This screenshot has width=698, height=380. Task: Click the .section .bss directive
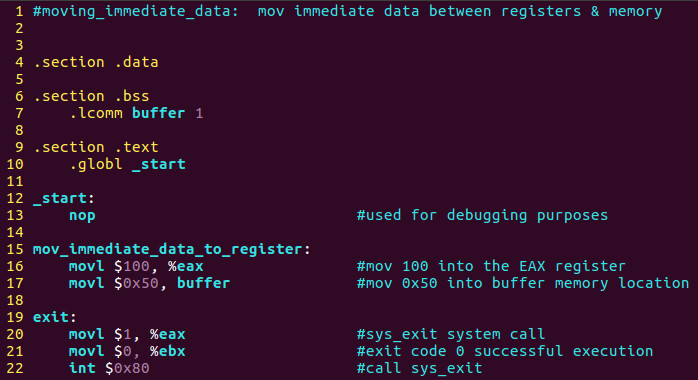point(91,96)
